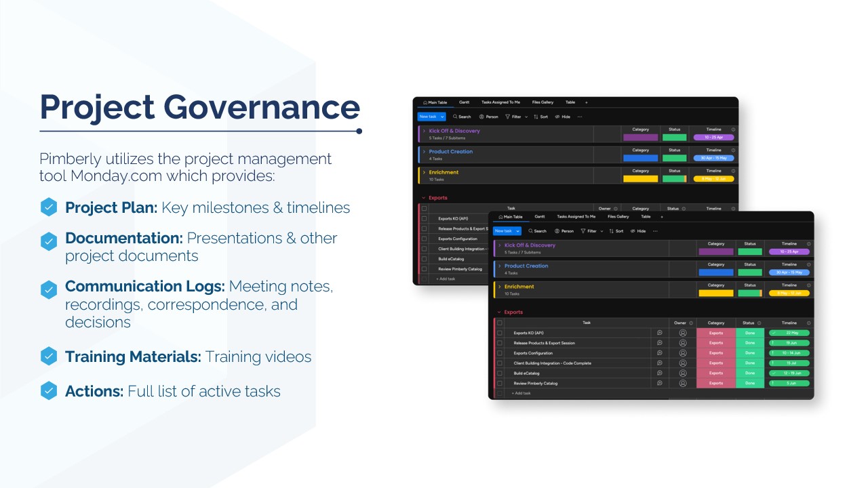Tick checkbox for Client Building Integration, front window
This screenshot has height=488, width=868.
(500, 363)
